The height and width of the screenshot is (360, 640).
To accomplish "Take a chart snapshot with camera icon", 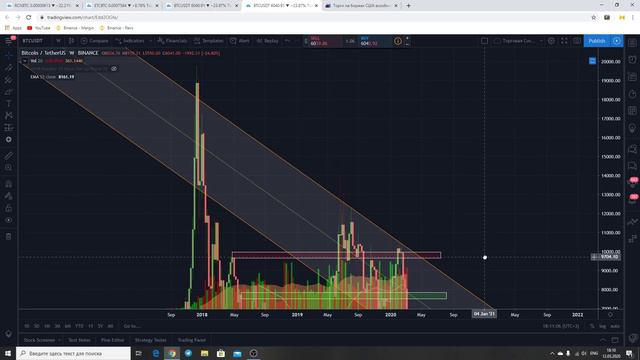I will [577, 41].
